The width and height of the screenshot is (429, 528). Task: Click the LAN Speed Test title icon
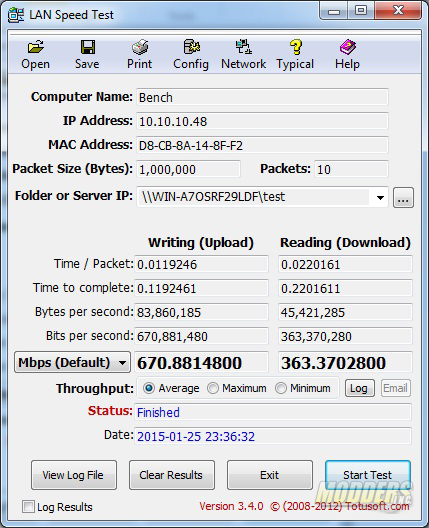point(16,15)
